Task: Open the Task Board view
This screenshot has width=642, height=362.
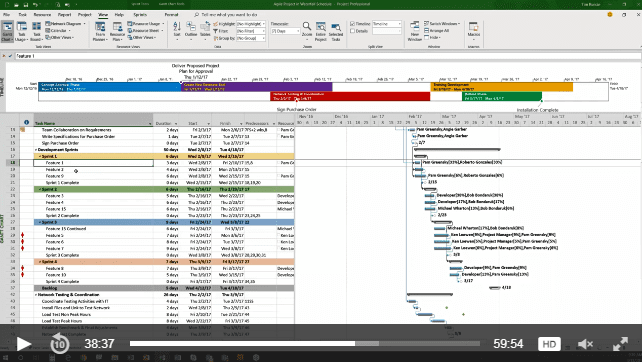Action: [x=36, y=31]
